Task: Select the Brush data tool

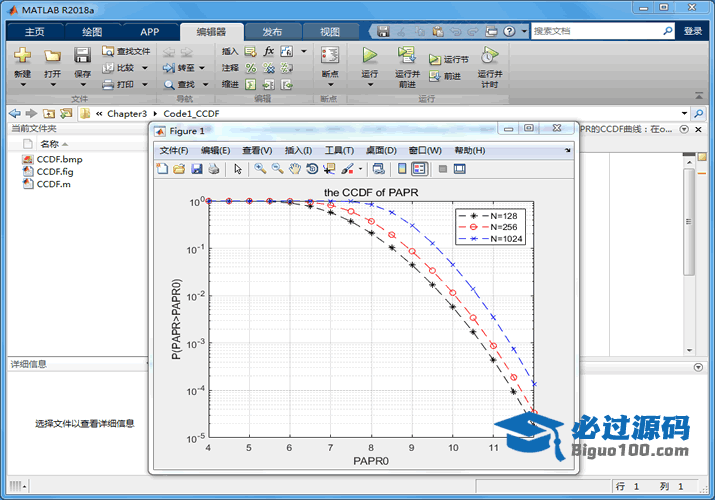Action: pos(347,169)
